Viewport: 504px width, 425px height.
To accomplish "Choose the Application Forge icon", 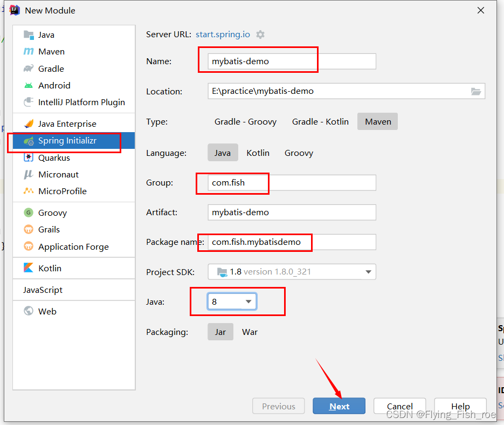I will pyautogui.click(x=29, y=246).
